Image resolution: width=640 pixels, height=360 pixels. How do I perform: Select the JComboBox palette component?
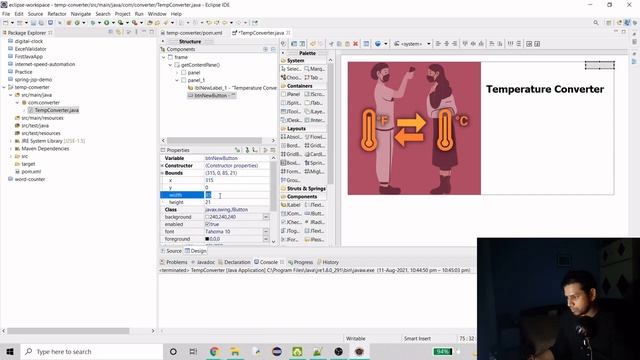291,213
